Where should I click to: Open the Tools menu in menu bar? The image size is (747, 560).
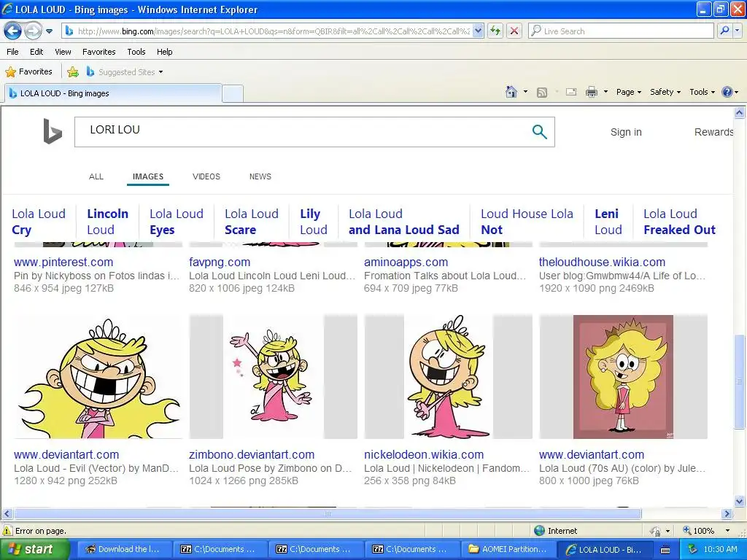pyautogui.click(x=136, y=52)
